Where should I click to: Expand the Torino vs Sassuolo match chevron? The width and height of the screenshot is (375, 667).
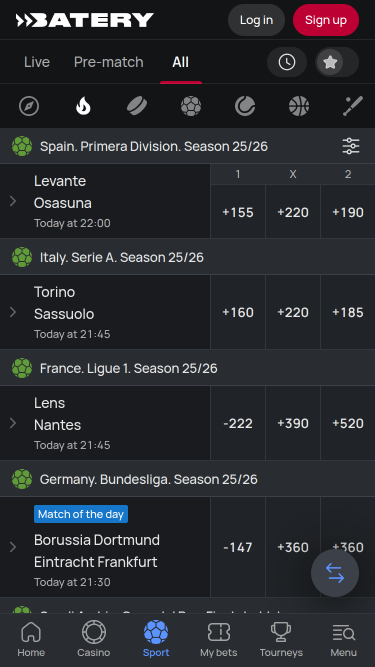pos(13,312)
